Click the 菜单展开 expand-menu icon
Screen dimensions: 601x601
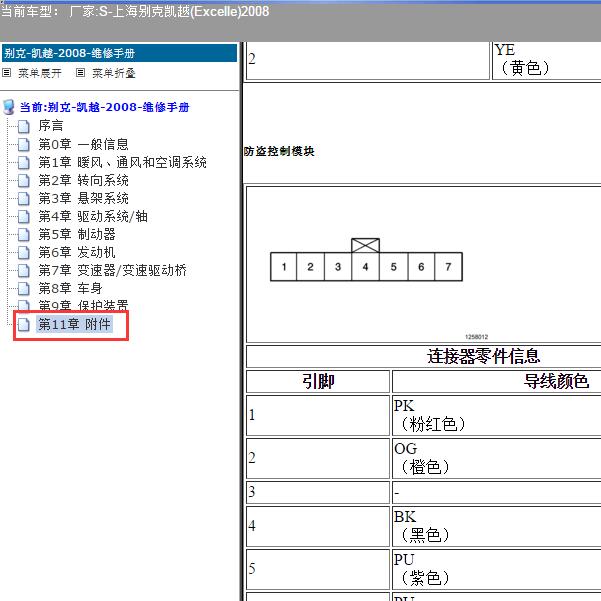(x=7, y=72)
